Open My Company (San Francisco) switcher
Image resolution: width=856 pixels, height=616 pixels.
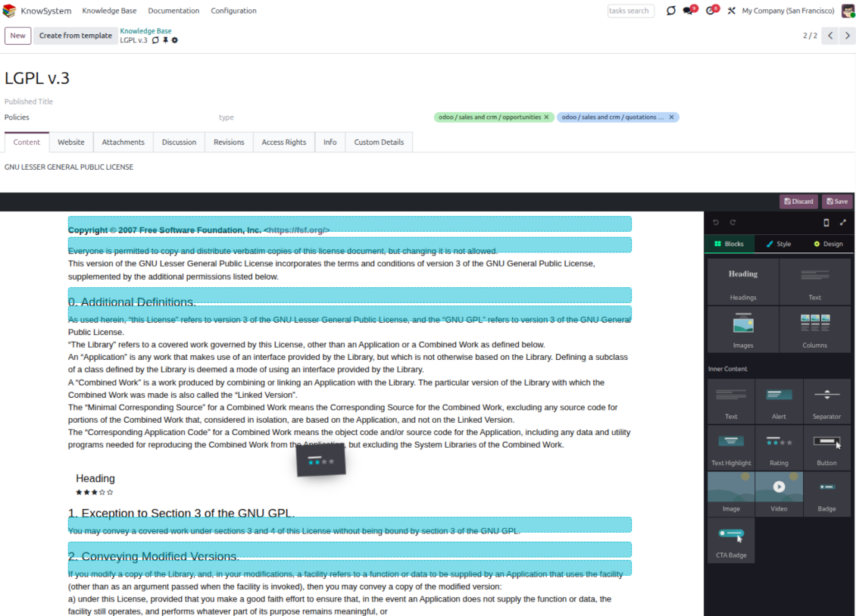[x=788, y=11]
